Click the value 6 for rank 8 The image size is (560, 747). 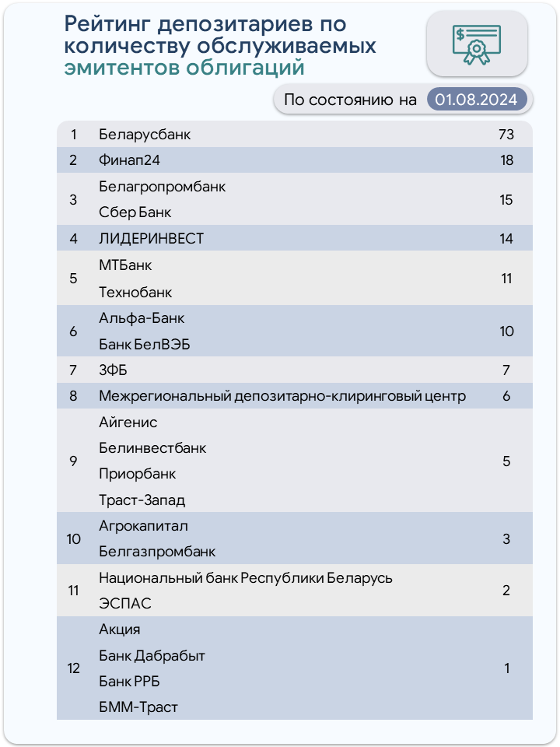[x=506, y=396]
